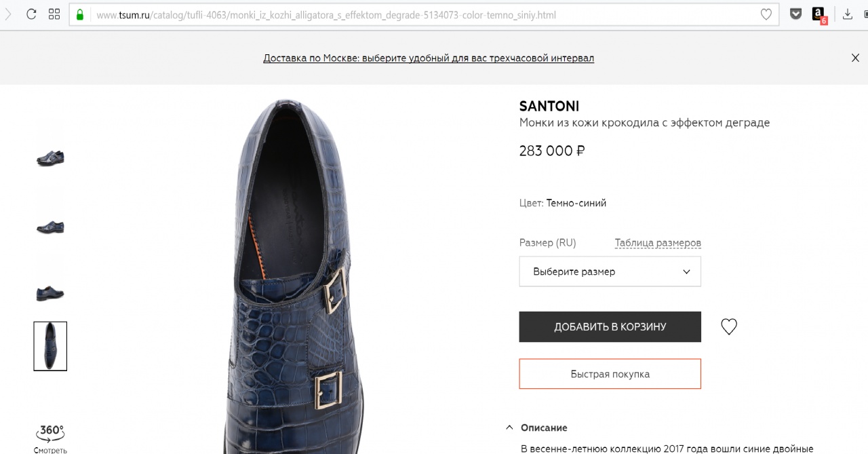Select the third shoe thumbnail
The image size is (868, 454).
point(50,293)
